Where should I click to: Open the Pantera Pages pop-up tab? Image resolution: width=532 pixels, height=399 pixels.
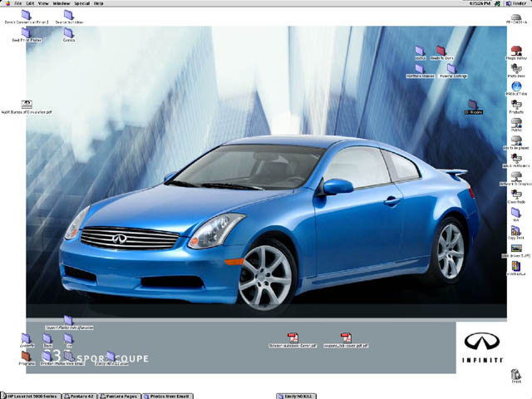click(x=120, y=396)
